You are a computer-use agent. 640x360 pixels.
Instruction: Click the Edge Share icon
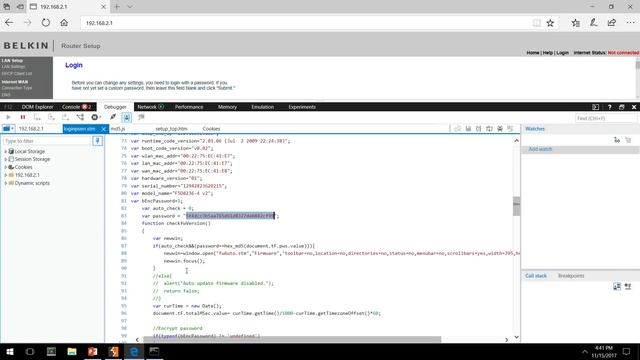click(611, 23)
